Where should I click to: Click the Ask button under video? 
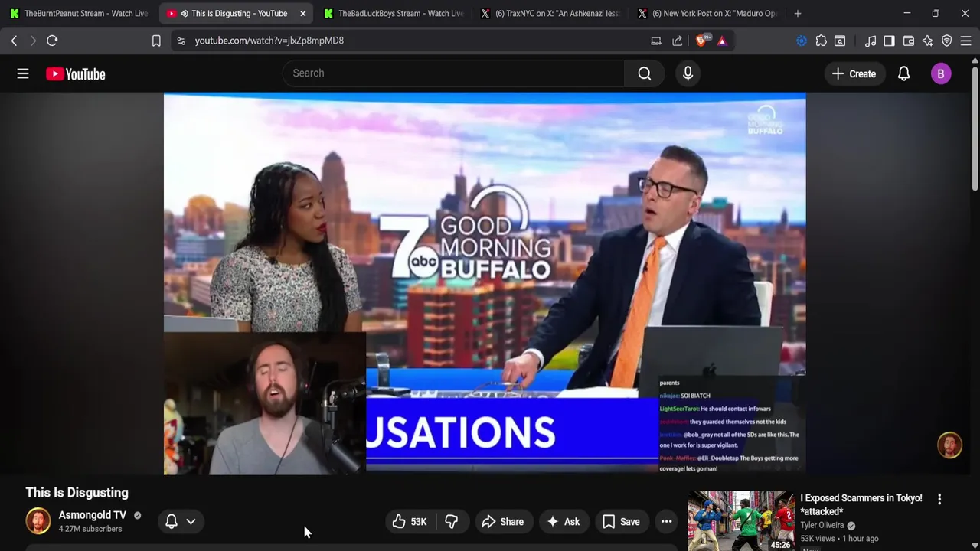(x=563, y=522)
